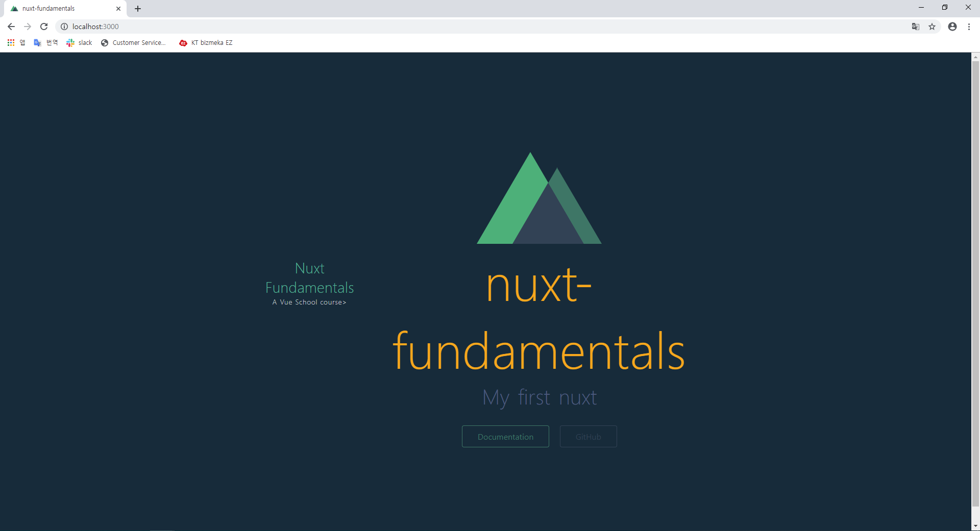The image size is (980, 531).
Task: Click the back navigation arrow
Action: tap(11, 27)
